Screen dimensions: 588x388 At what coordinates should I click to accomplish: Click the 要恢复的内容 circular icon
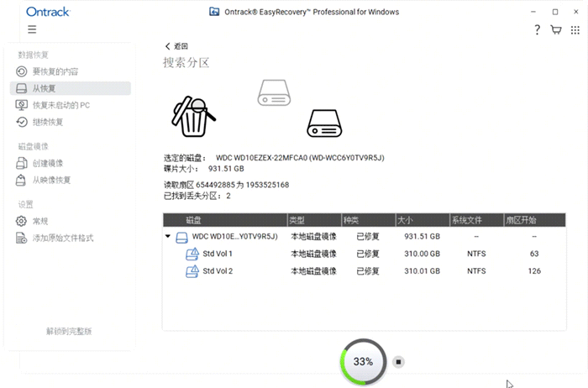pos(21,71)
